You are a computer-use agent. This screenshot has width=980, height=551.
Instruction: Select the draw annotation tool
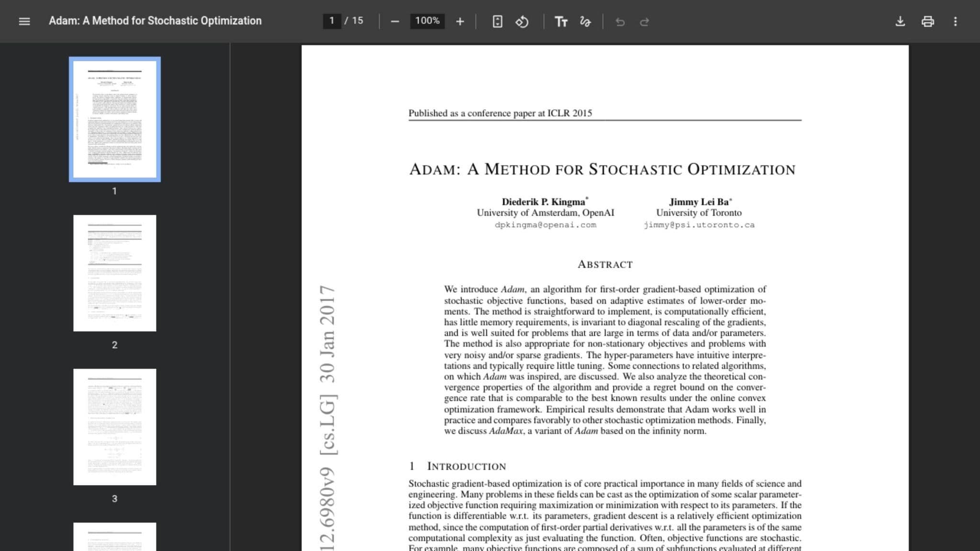[x=585, y=22]
